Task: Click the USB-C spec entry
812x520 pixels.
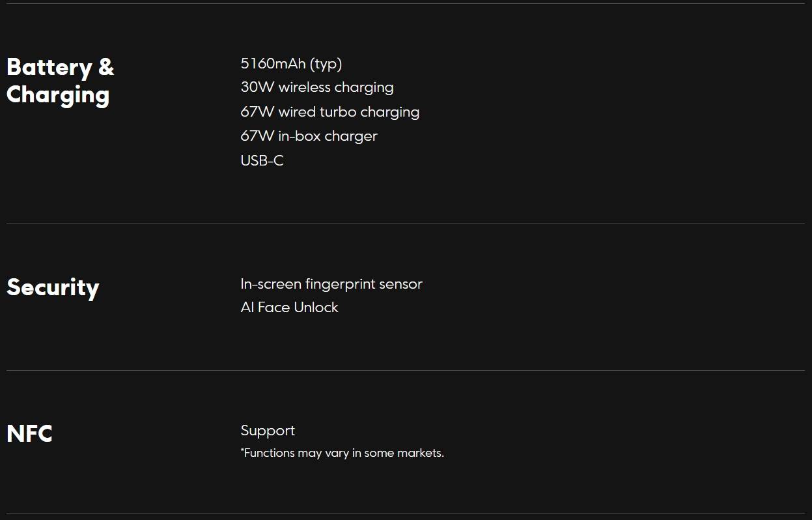Action: (x=262, y=160)
